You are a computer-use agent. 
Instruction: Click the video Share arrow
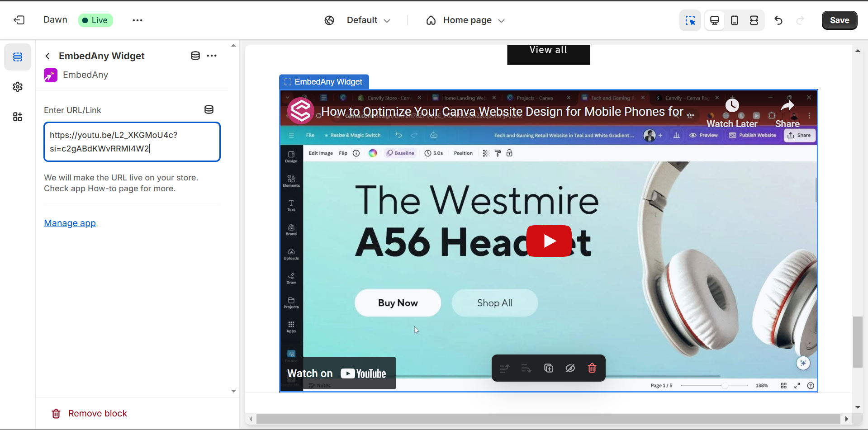[787, 114]
